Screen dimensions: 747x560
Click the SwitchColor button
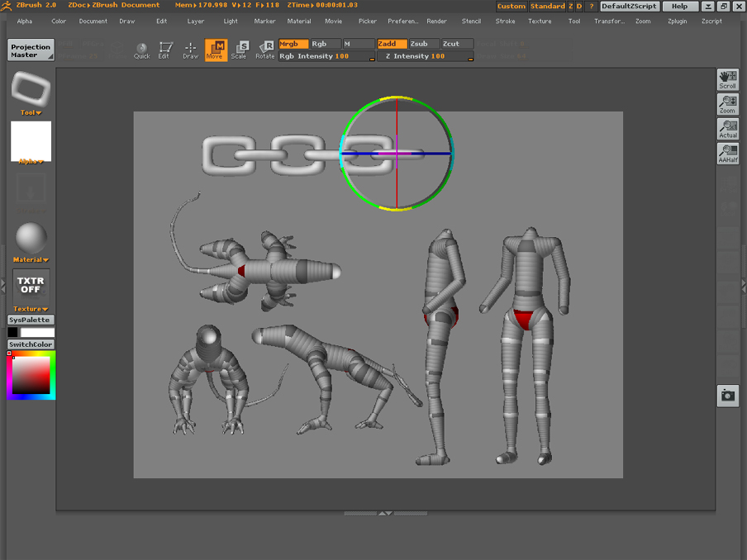click(31, 344)
